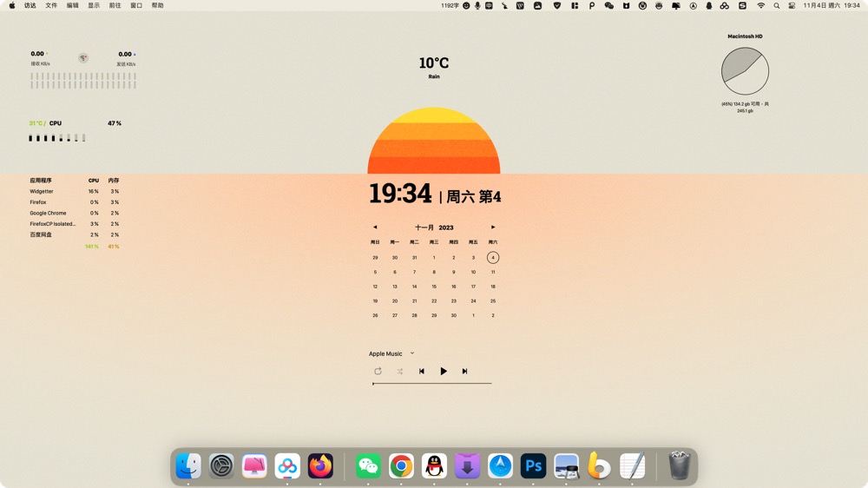
Task: Open Photoshop from the Dock
Action: [533, 466]
